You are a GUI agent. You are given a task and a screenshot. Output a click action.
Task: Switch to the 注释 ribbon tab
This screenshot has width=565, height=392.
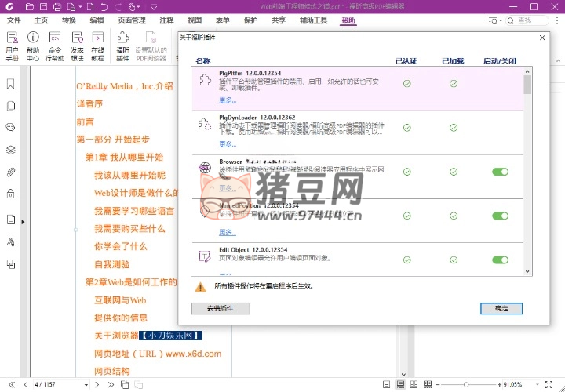166,20
